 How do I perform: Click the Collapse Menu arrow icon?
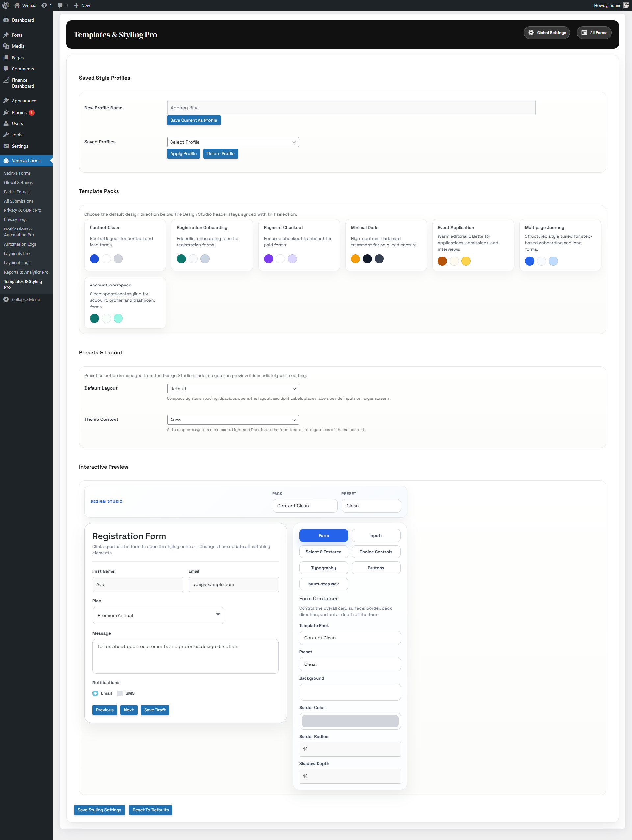[6, 300]
